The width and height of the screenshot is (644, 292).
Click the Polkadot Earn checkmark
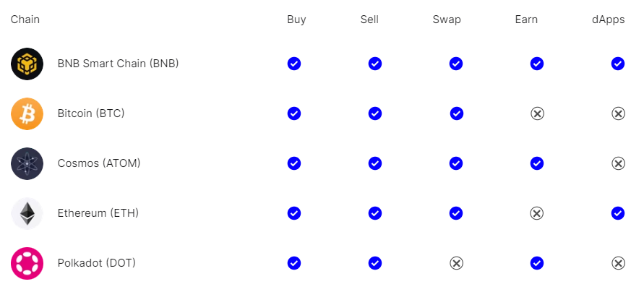[x=537, y=263]
